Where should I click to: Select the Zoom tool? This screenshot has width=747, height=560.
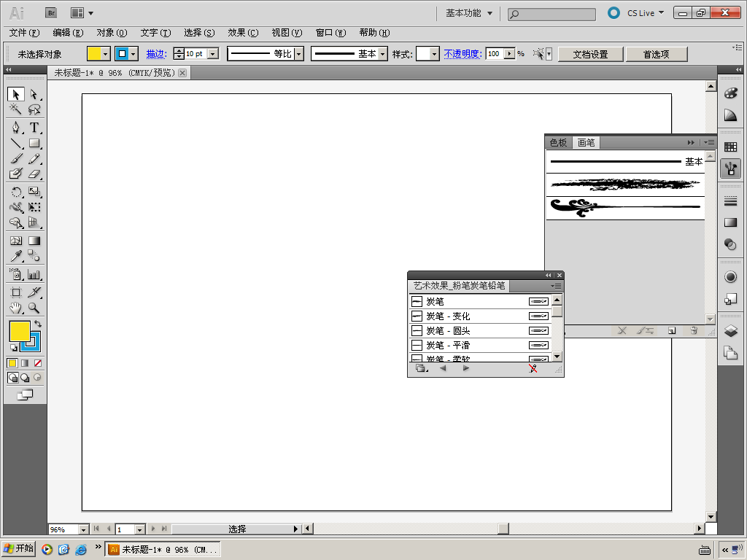(34, 308)
